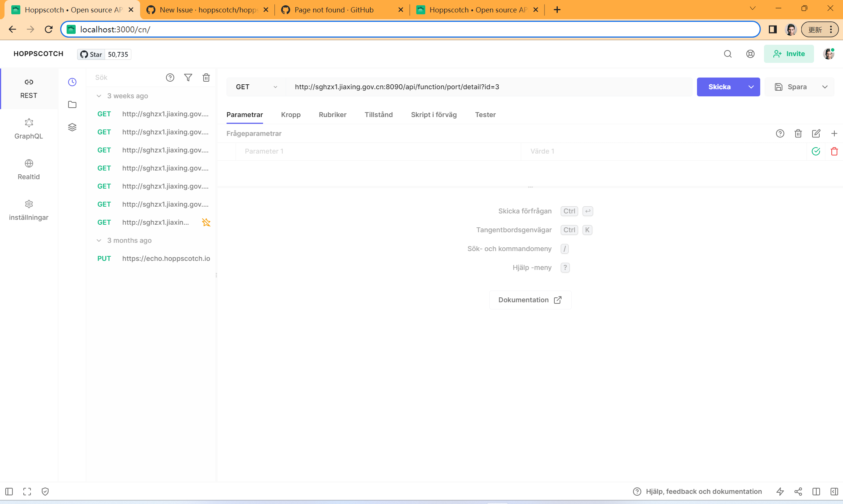843x504 pixels.
Task: Open the search magnifier in header
Action: 727,54
